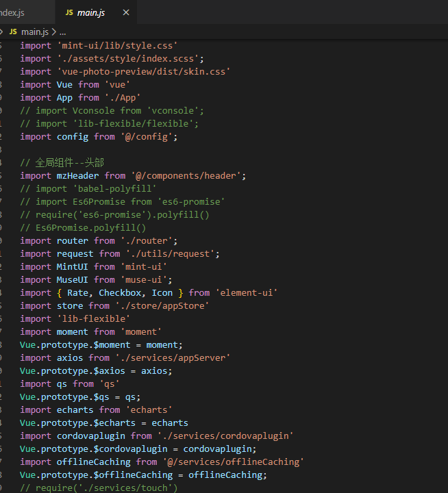Click 'vue-photo-preview/dist/skin.css' string
The height and width of the screenshot is (493, 448).
click(143, 72)
